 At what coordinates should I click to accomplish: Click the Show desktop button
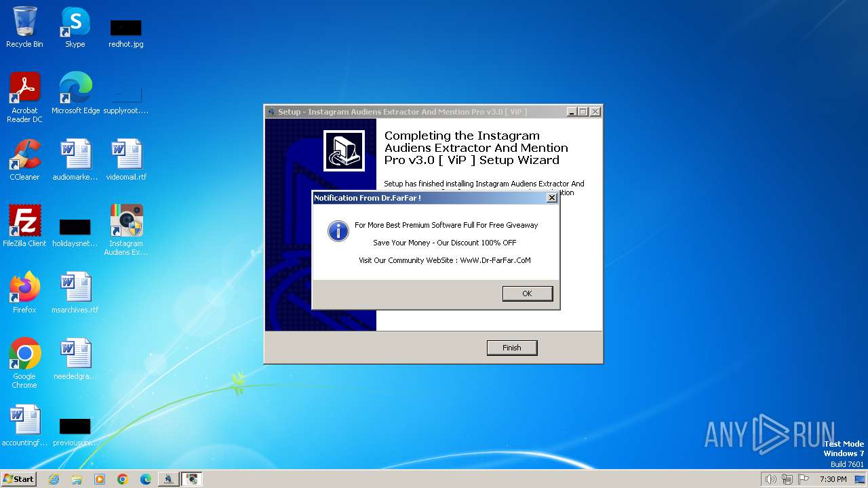point(861,479)
